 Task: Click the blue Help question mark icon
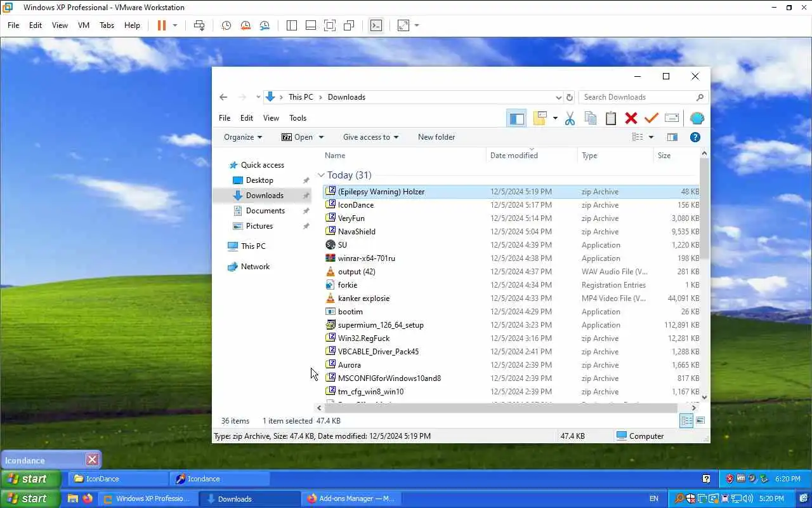(695, 137)
